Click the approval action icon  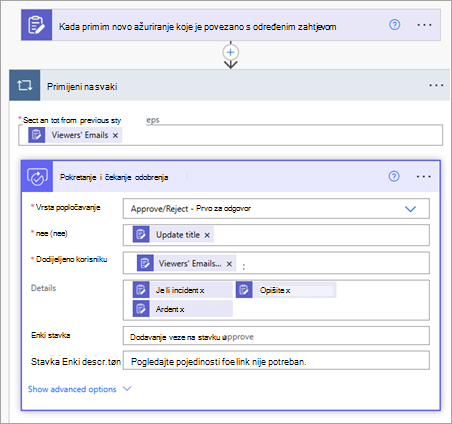(37, 176)
